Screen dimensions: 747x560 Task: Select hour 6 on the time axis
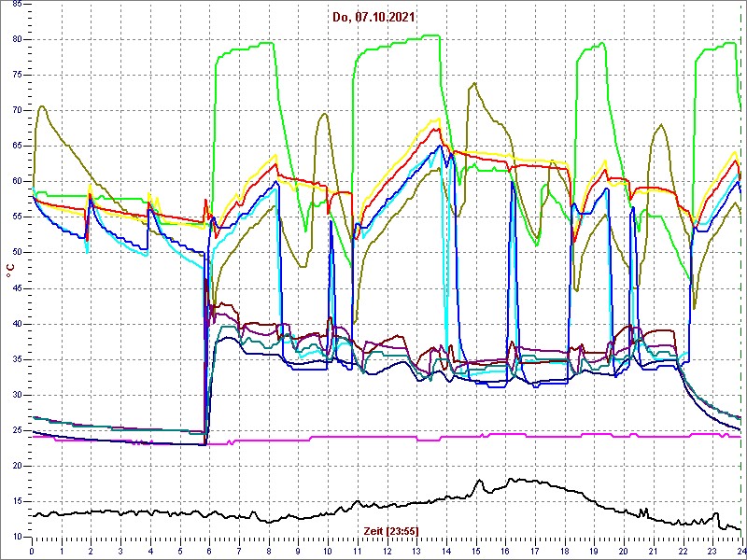pos(209,551)
